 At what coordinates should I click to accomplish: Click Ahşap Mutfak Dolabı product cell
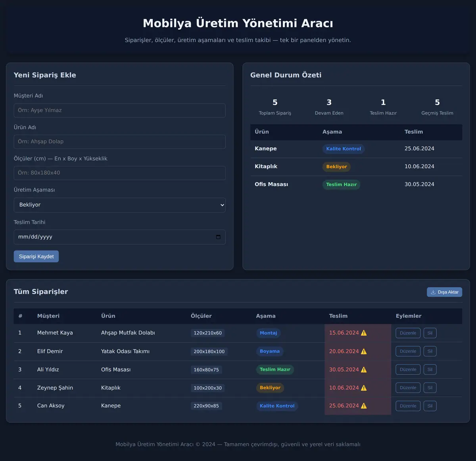(x=128, y=333)
